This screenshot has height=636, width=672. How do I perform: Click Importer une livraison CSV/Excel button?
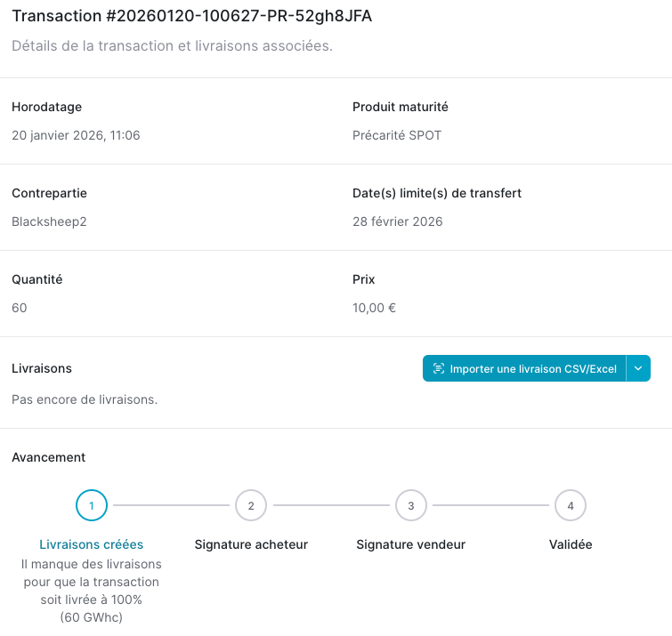point(524,368)
